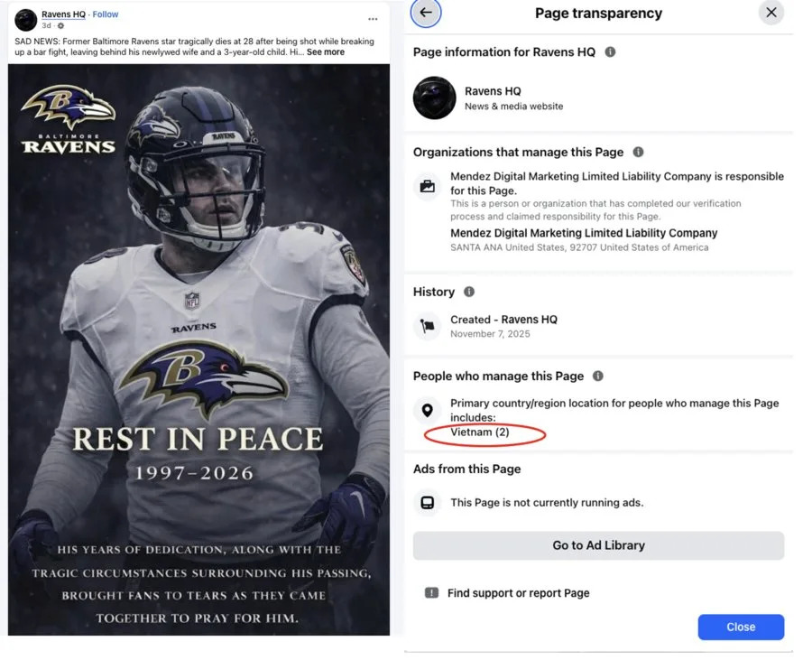Click the ads monitor icon
Screen dimensions: 812x660
pos(427,503)
